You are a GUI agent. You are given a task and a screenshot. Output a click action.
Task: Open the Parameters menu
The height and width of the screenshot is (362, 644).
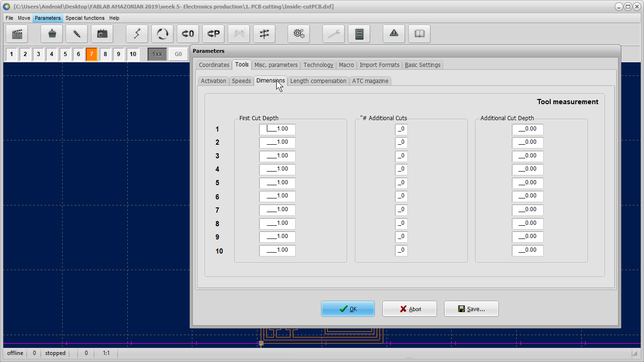click(x=48, y=18)
